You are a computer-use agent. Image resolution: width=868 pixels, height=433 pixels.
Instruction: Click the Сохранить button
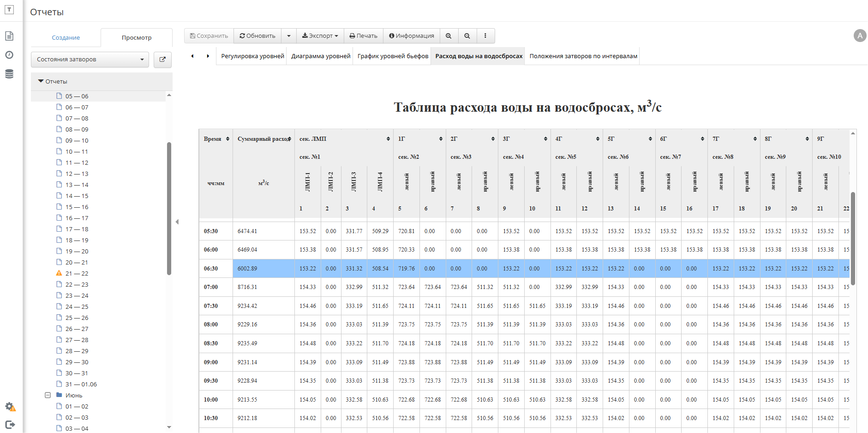[x=209, y=36]
